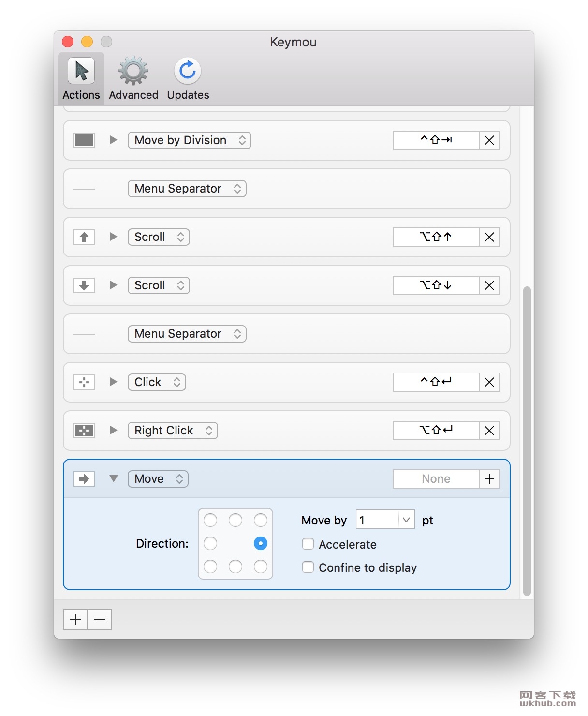Open the Updates tab
Image resolution: width=588 pixels, height=716 pixels.
188,79
